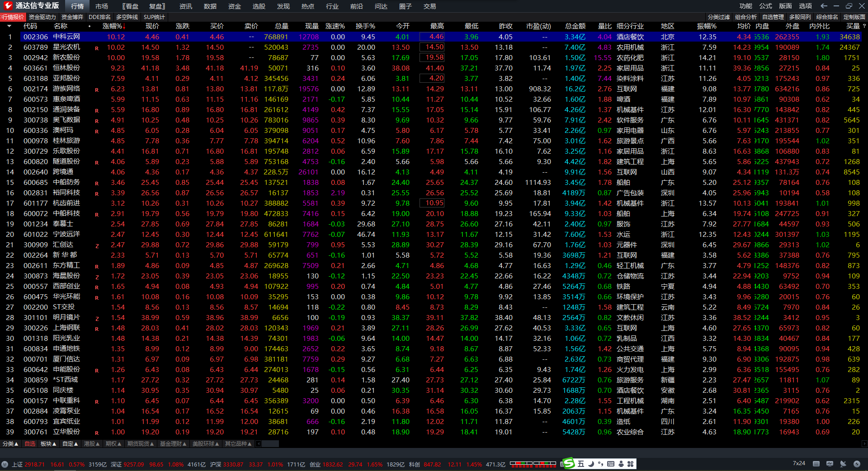Click the back arrow in title bar
The height and width of the screenshot is (471, 868).
point(824,6)
